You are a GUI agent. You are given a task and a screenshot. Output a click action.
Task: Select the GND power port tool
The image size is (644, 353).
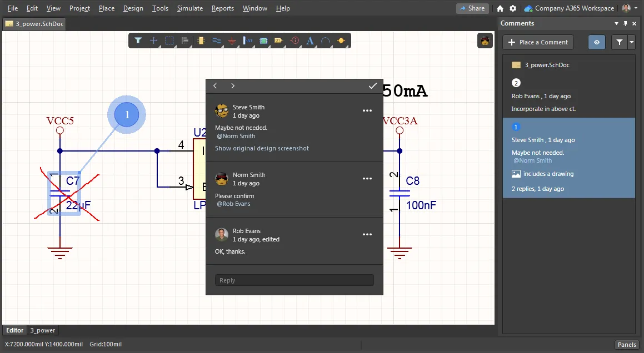coord(232,41)
